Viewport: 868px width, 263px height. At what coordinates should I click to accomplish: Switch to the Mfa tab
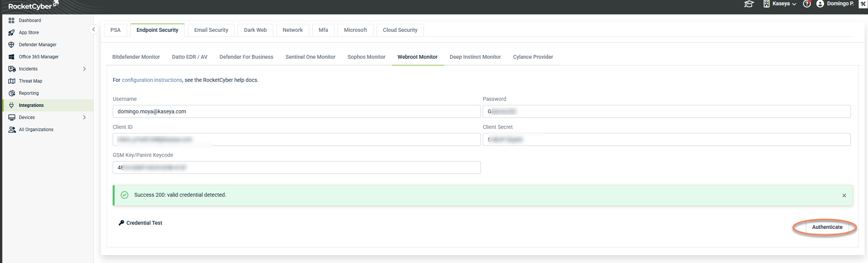click(323, 30)
